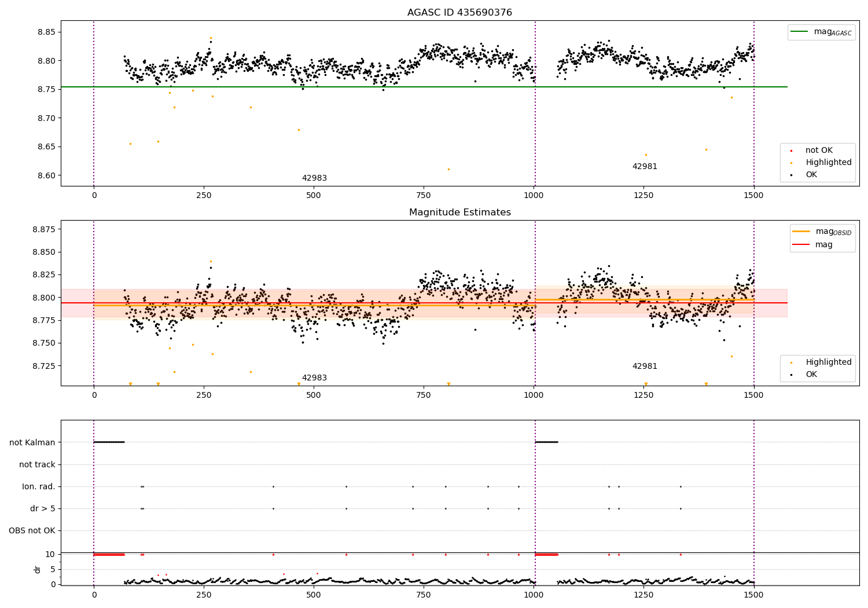Click the 10 tick label on dr axis
This screenshot has height=608, width=868.
[x=50, y=554]
